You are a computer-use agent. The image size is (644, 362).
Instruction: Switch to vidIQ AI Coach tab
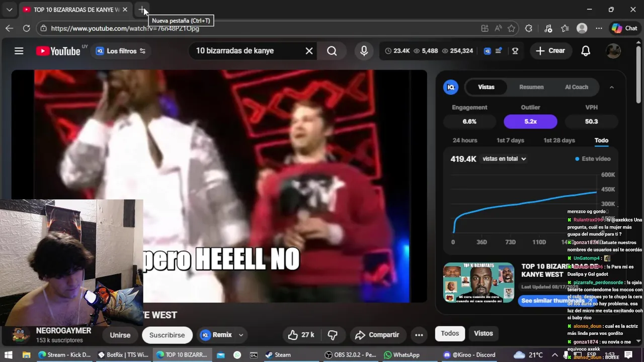click(x=577, y=87)
